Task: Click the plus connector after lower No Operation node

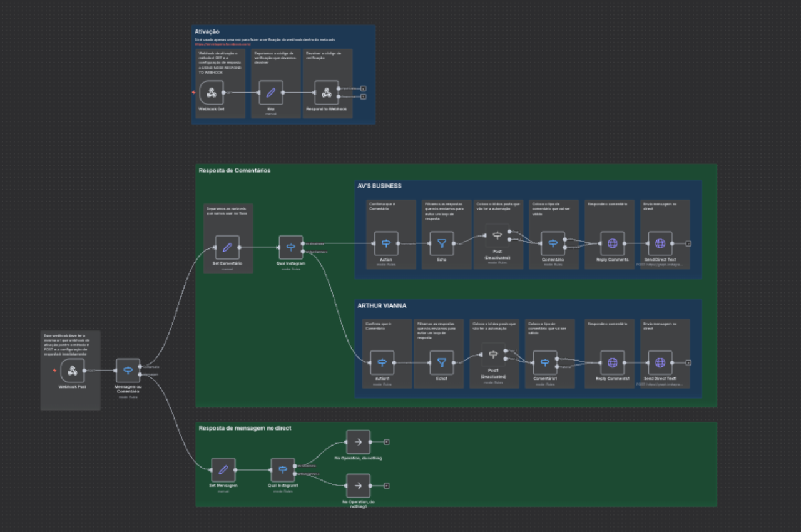Action: pyautogui.click(x=387, y=486)
